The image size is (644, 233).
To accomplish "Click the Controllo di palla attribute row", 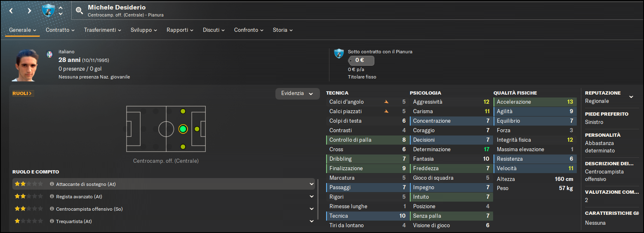I will [367, 140].
